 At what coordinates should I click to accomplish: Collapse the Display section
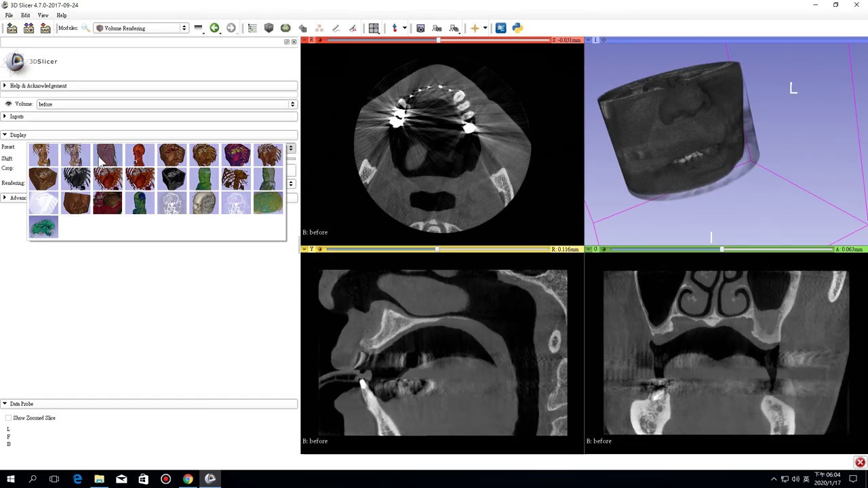click(x=149, y=135)
